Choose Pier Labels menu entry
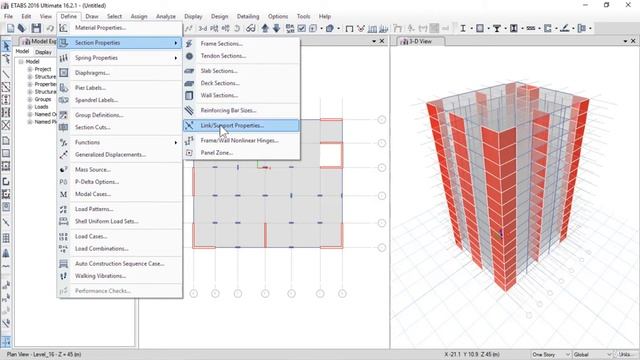Image resolution: width=640 pixels, height=360 pixels. pos(120,88)
